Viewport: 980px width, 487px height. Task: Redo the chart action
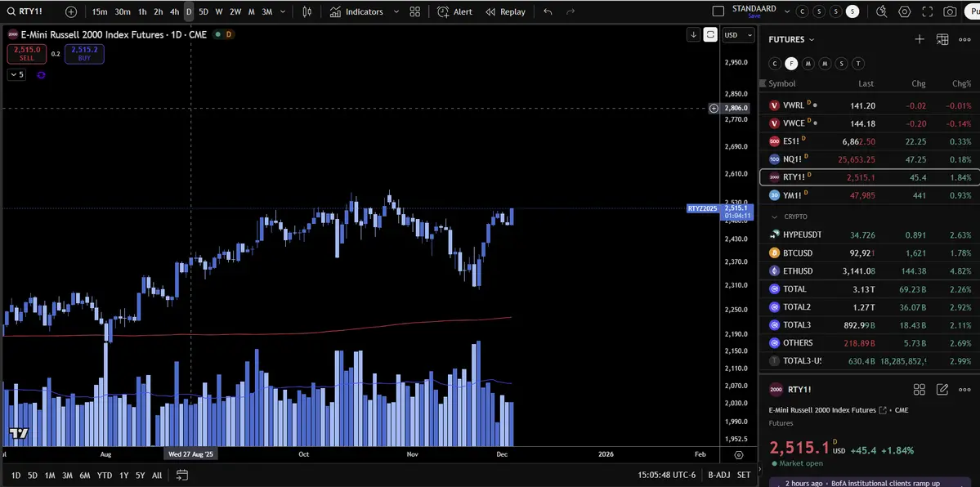[570, 12]
